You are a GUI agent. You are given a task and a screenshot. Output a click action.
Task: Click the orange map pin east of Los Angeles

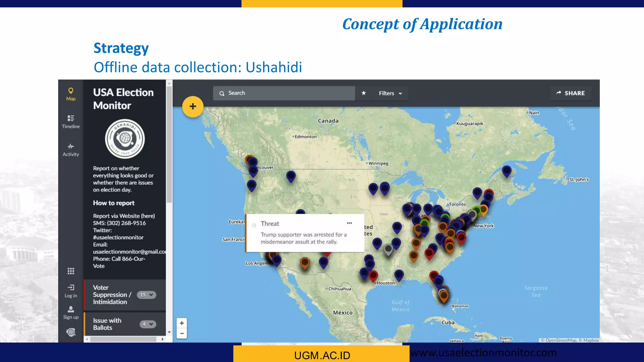point(305,263)
